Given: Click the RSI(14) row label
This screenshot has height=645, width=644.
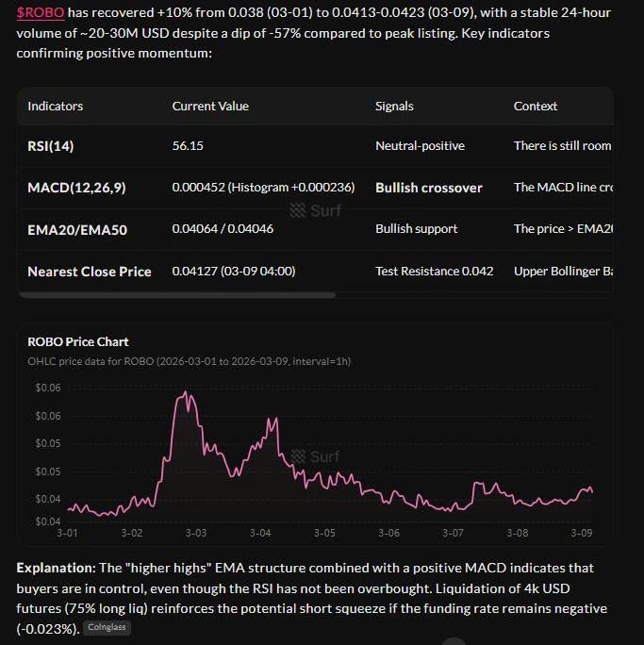Looking at the screenshot, I should 54,146.
